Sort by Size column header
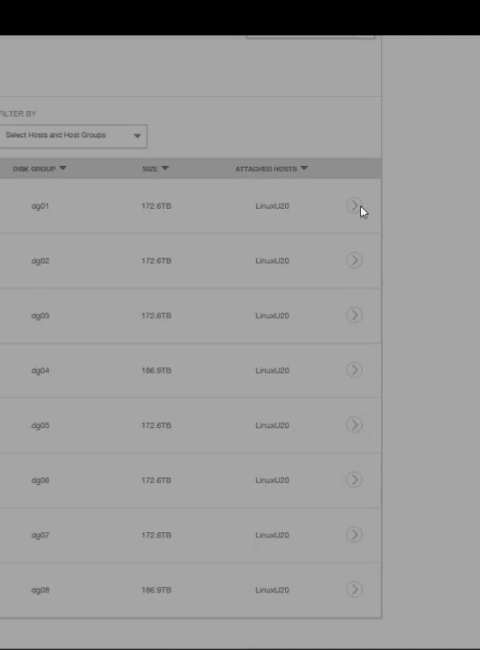 click(x=155, y=169)
